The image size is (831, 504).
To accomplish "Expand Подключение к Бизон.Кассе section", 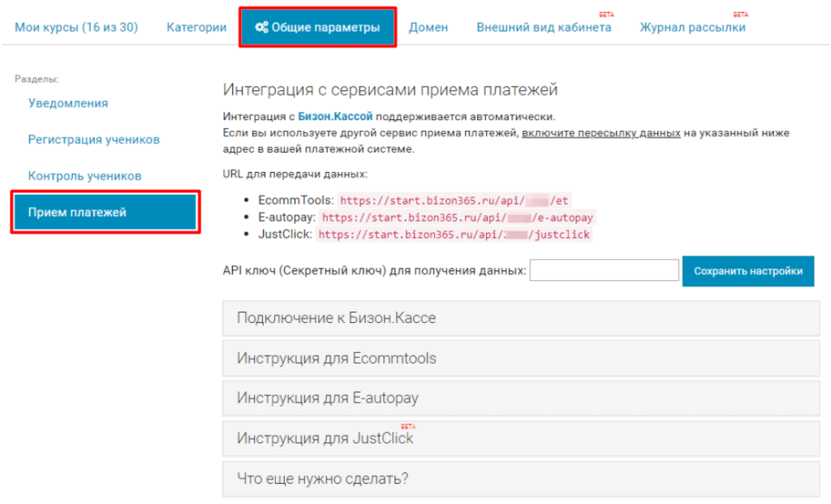I will pos(520,318).
